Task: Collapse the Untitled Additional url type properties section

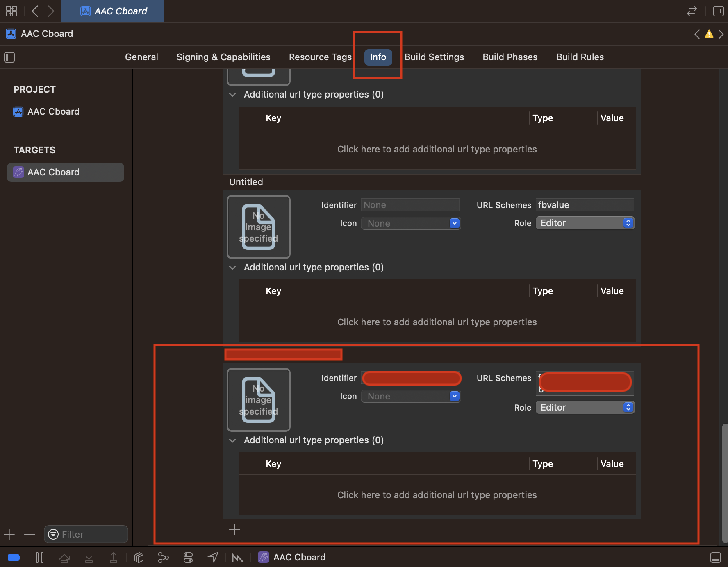Action: click(232, 268)
